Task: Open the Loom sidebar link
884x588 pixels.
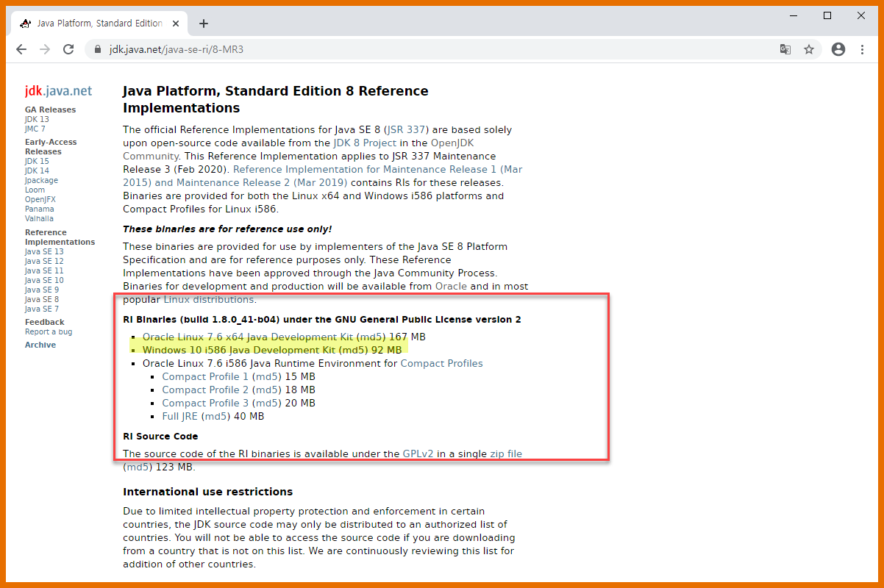Action: [35, 190]
